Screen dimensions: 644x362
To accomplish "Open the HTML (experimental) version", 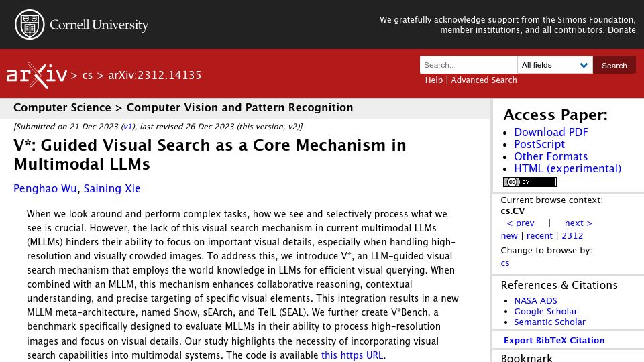I will pyautogui.click(x=568, y=168).
